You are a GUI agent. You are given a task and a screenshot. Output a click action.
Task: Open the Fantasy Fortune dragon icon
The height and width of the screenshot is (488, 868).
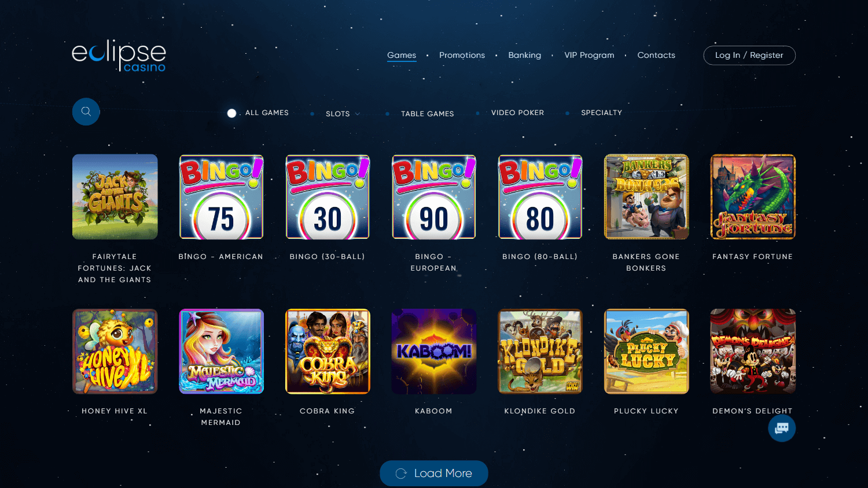(753, 197)
